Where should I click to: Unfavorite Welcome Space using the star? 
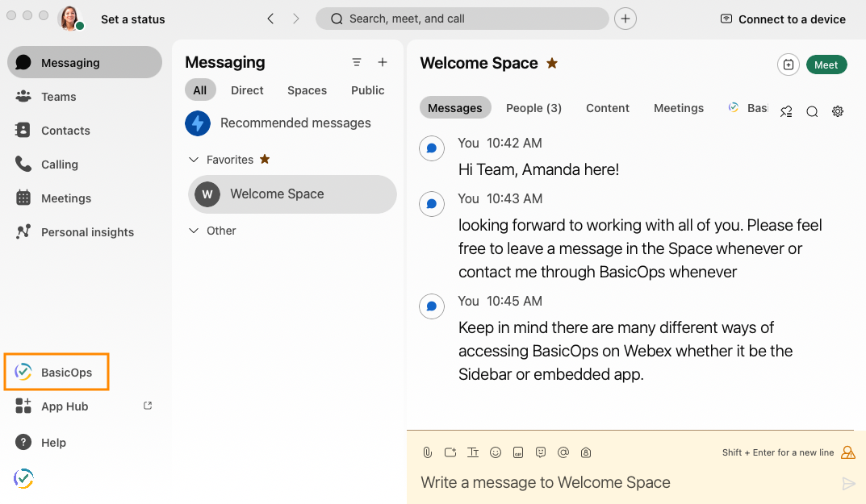pyautogui.click(x=551, y=63)
